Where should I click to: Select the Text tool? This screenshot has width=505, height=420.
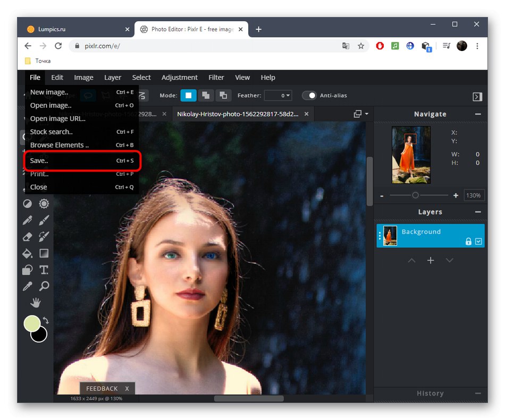[44, 270]
